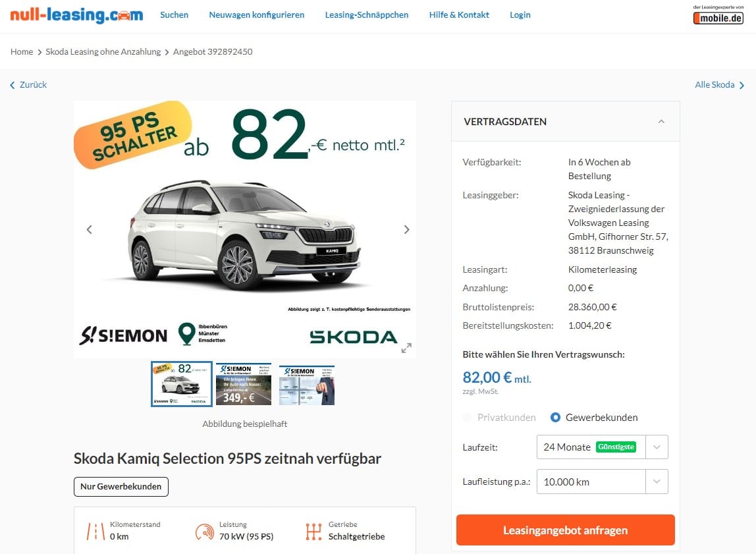The width and height of the screenshot is (756, 554).
Task: Show the next car image arrow
Action: tap(406, 229)
